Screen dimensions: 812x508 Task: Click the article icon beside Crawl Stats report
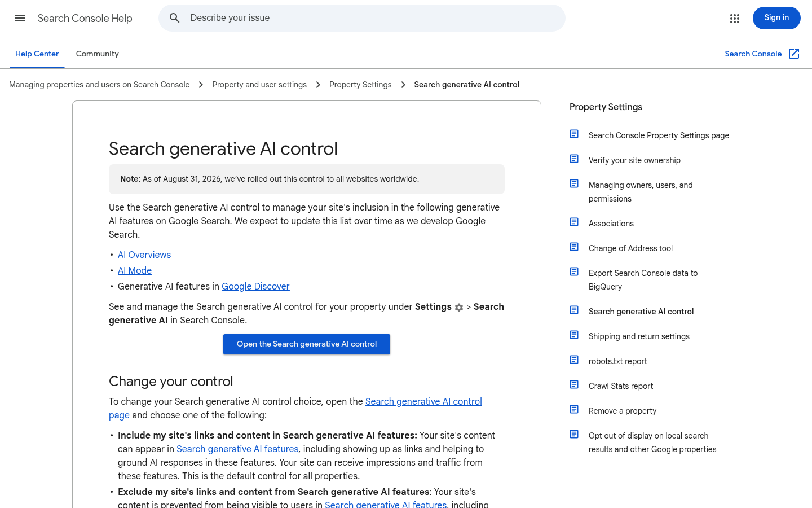(574, 384)
